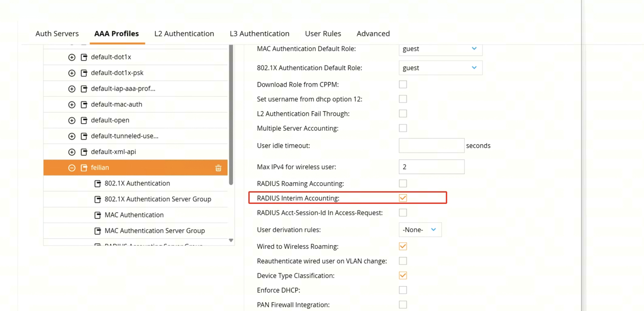Select the 802.1X Authentication tree item

click(x=135, y=184)
